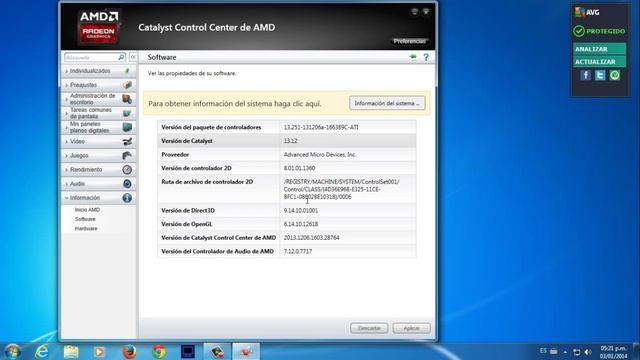Expand the Preajustes section
Screen dimensions: 640x360
click(84, 85)
